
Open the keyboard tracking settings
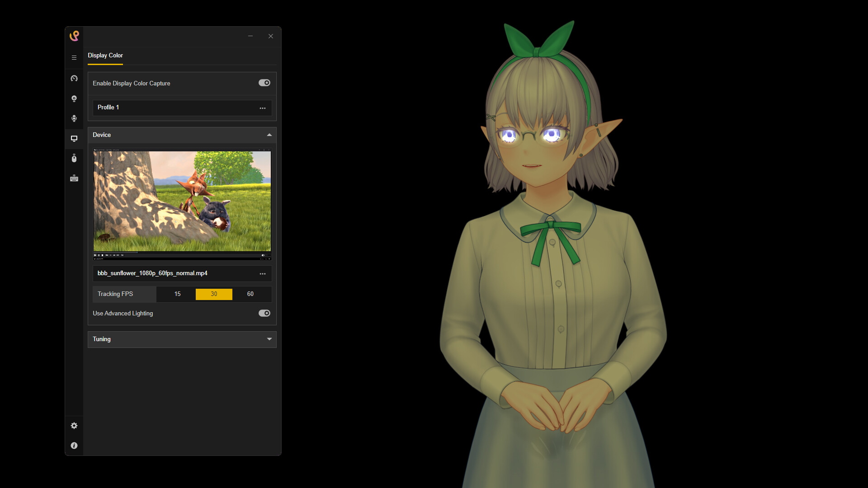click(x=74, y=178)
